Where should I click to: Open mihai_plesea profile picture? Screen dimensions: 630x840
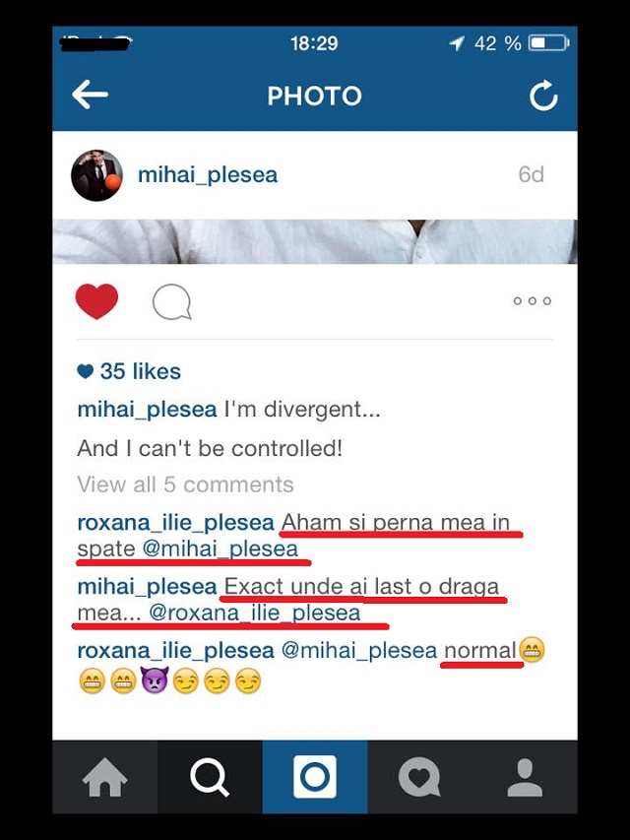96,175
